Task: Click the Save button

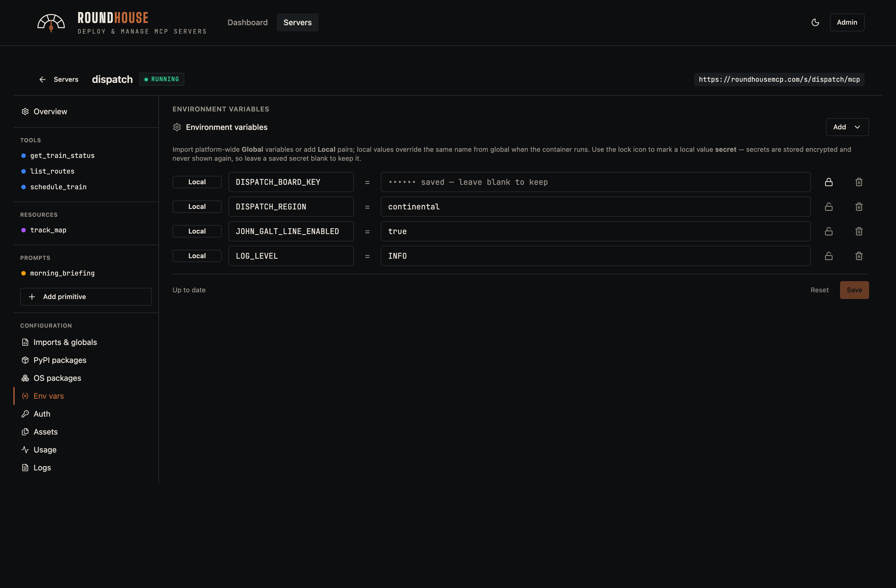Action: click(x=854, y=290)
